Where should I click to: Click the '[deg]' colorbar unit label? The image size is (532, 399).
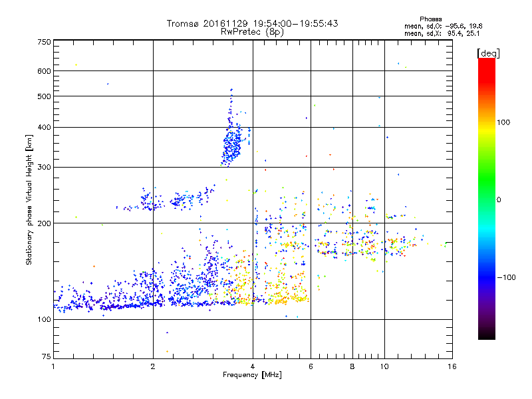488,53
